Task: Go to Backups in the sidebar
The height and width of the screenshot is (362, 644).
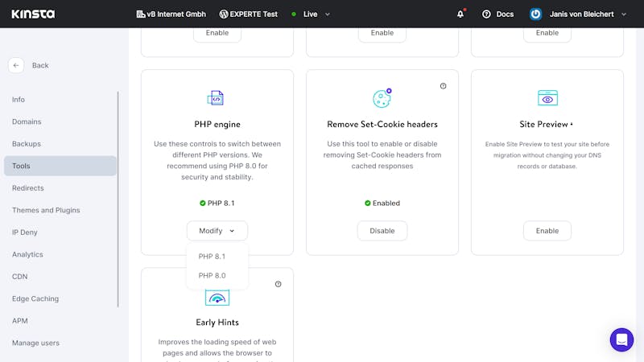Action: (x=27, y=144)
